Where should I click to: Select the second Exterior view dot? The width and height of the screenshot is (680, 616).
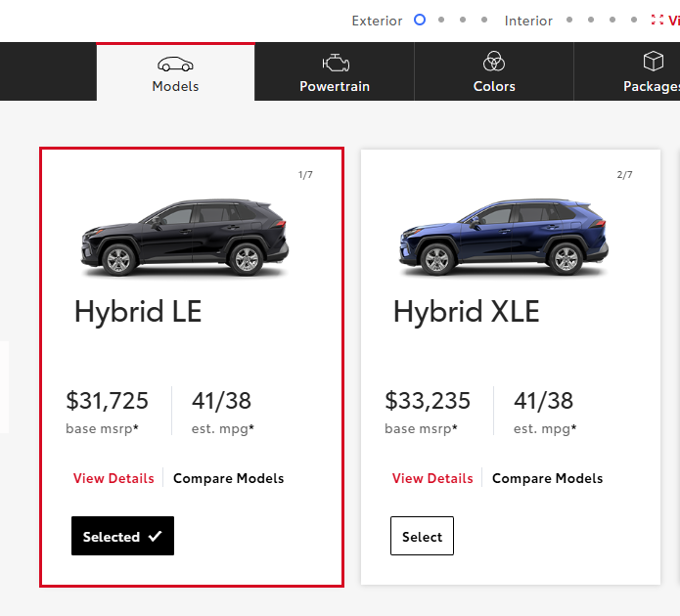click(441, 20)
